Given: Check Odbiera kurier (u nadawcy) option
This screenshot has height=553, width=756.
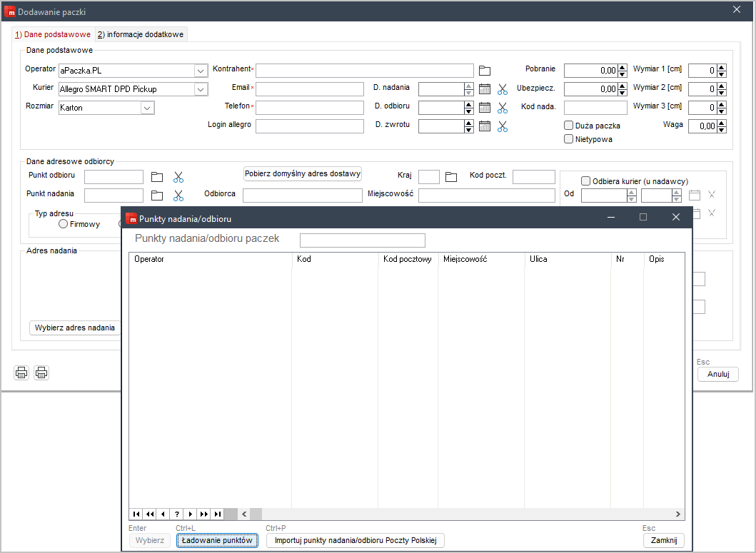Looking at the screenshot, I should coord(586,181).
